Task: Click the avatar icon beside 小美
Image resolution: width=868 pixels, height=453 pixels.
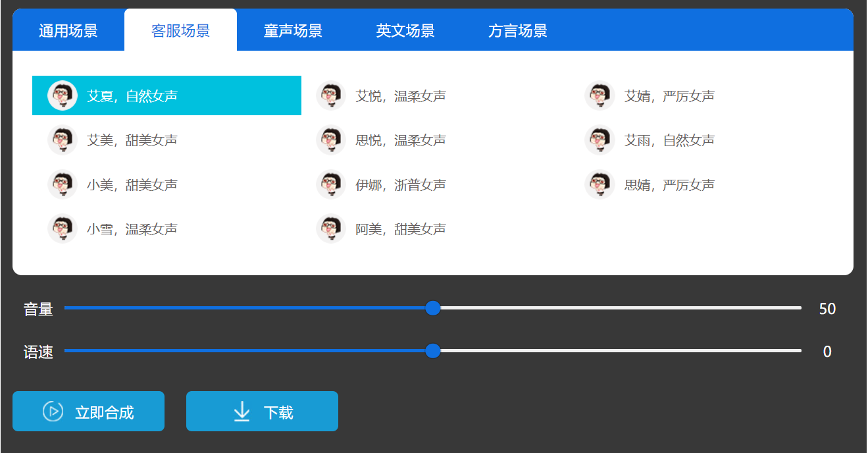Action: pyautogui.click(x=63, y=184)
